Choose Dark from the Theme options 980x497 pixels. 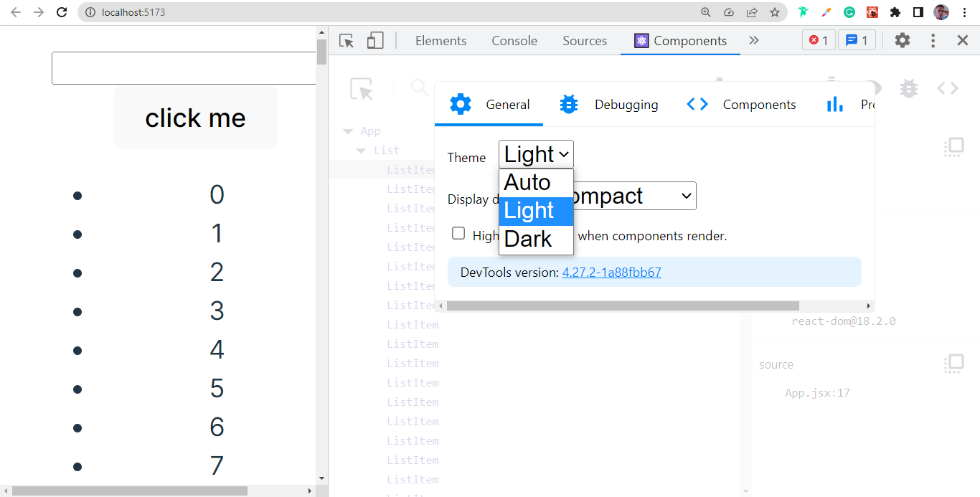click(x=536, y=239)
